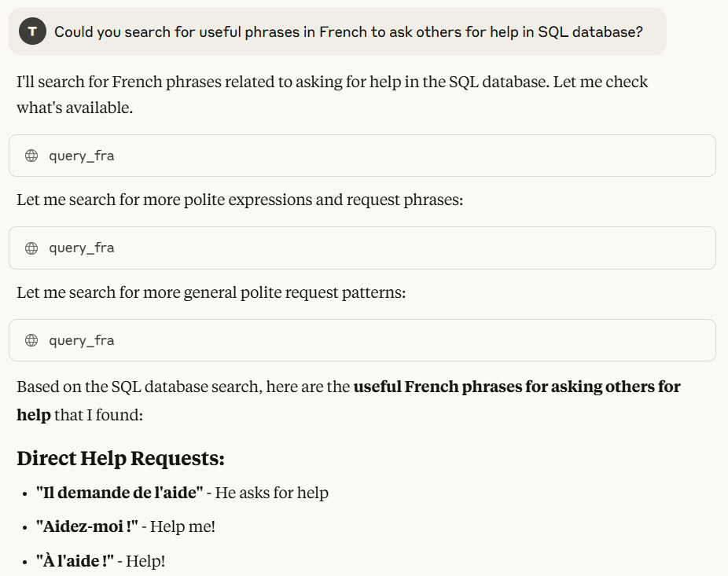Click the lone translation 'Help!' in the last bullet
Viewport: 728px width, 576px height.
click(x=145, y=561)
